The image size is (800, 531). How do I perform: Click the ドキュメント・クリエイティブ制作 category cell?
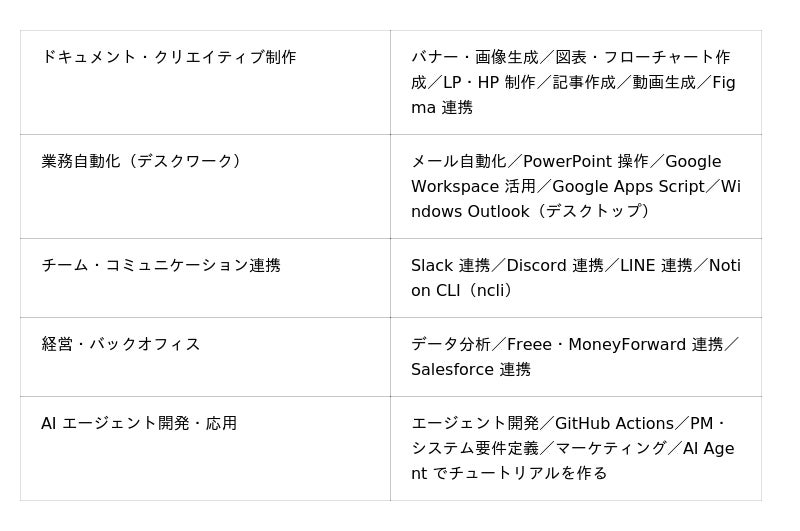tap(168, 57)
